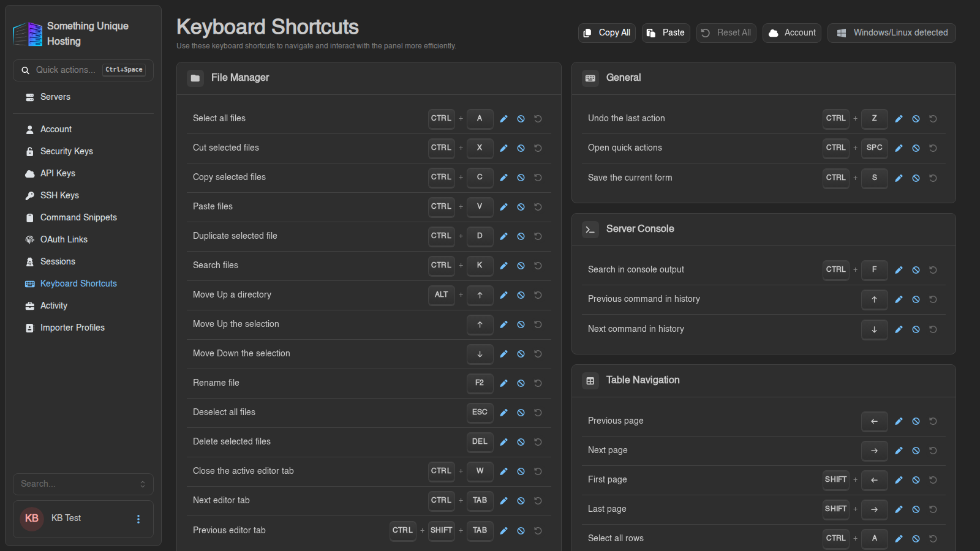
Task: Edit the Search in console output shortcut
Action: (899, 270)
